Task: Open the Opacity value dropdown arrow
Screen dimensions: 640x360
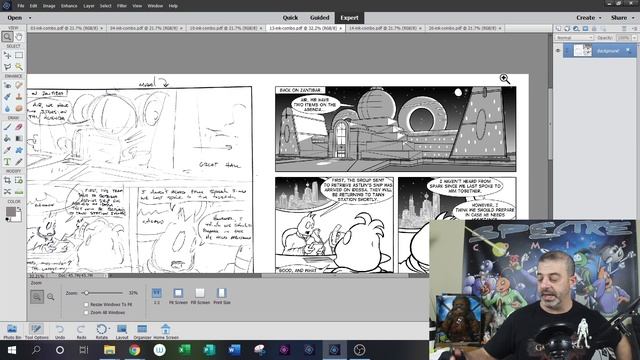Action: pyautogui.click(x=634, y=38)
